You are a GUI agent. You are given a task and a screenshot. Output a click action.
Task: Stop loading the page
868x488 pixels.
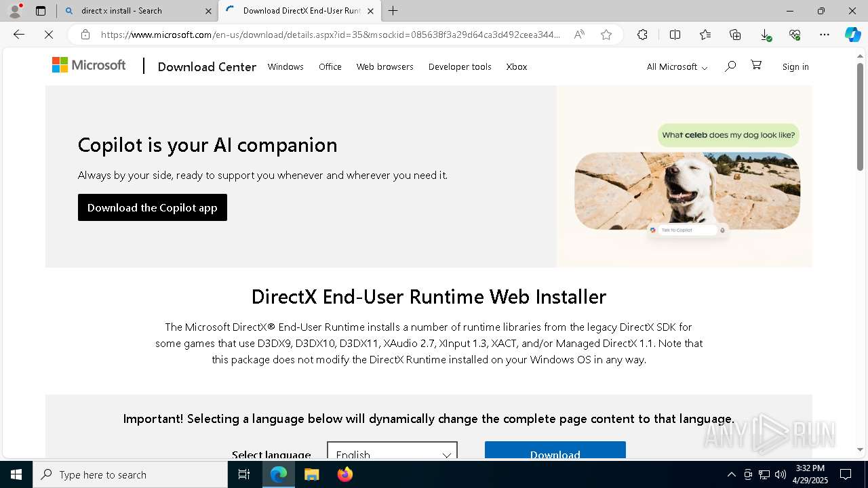pos(49,35)
